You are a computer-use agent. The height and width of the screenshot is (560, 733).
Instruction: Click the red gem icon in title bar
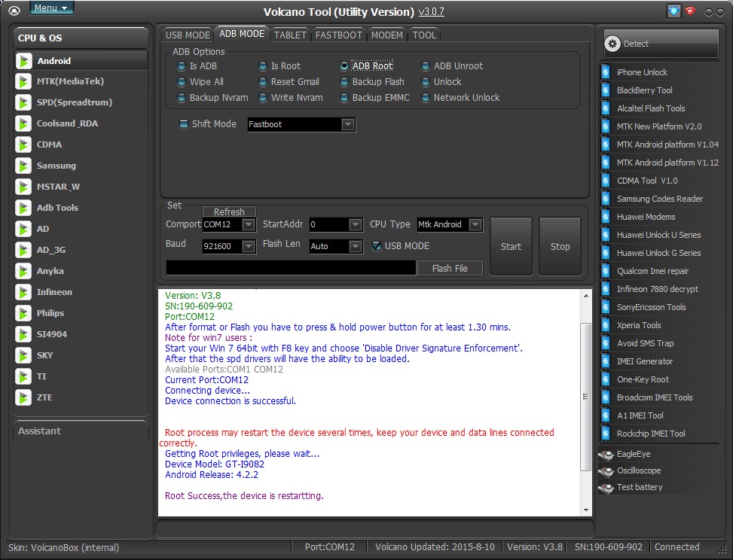(x=691, y=11)
